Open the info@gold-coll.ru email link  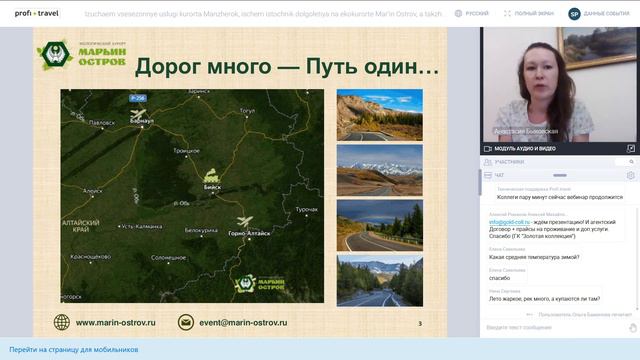tap(509, 222)
